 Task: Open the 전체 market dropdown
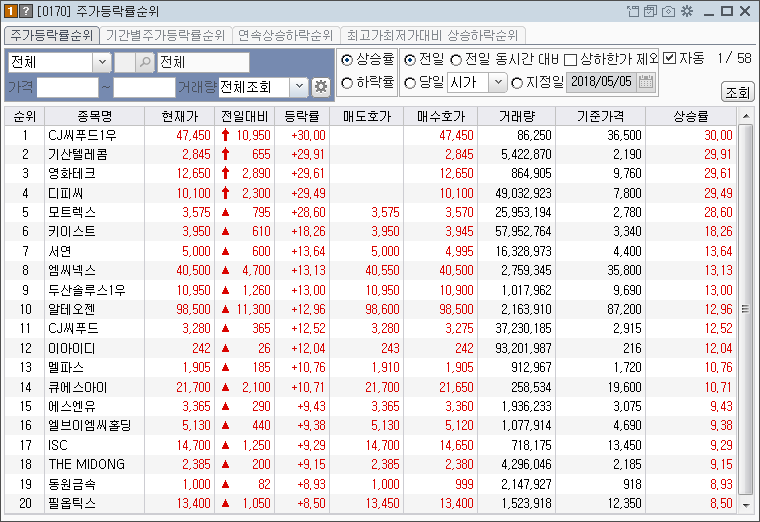102,62
